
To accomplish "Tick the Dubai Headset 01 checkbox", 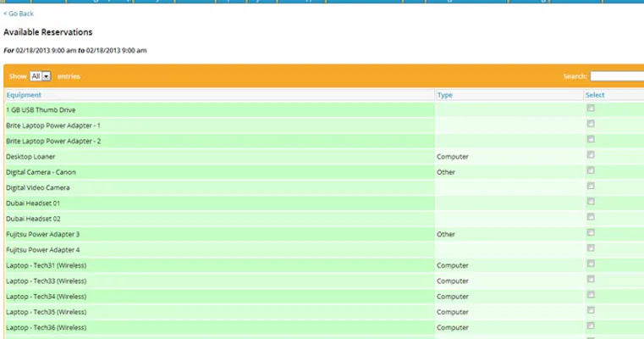I will (591, 202).
